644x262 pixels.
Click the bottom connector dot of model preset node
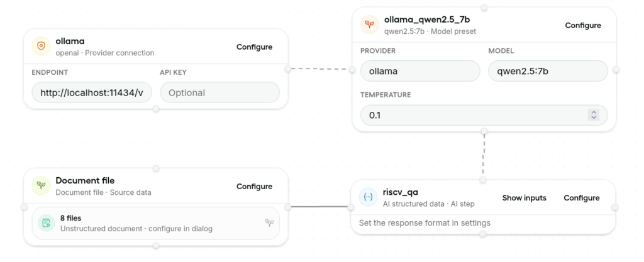point(483,131)
